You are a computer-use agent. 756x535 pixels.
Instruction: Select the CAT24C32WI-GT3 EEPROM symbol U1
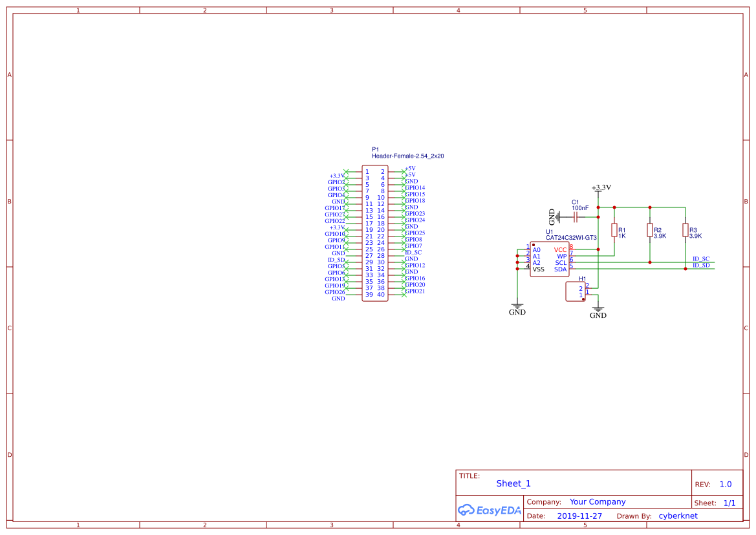548,258
